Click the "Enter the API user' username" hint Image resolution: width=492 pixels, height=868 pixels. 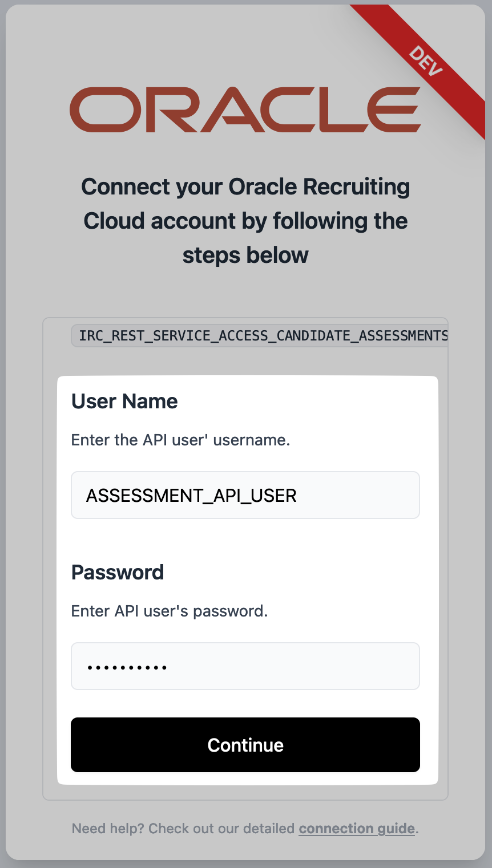click(180, 440)
